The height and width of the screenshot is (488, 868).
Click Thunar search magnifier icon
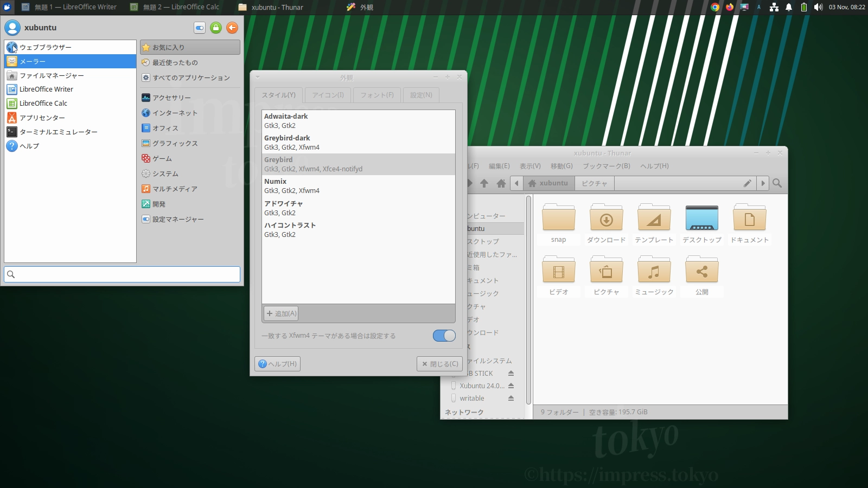(777, 183)
